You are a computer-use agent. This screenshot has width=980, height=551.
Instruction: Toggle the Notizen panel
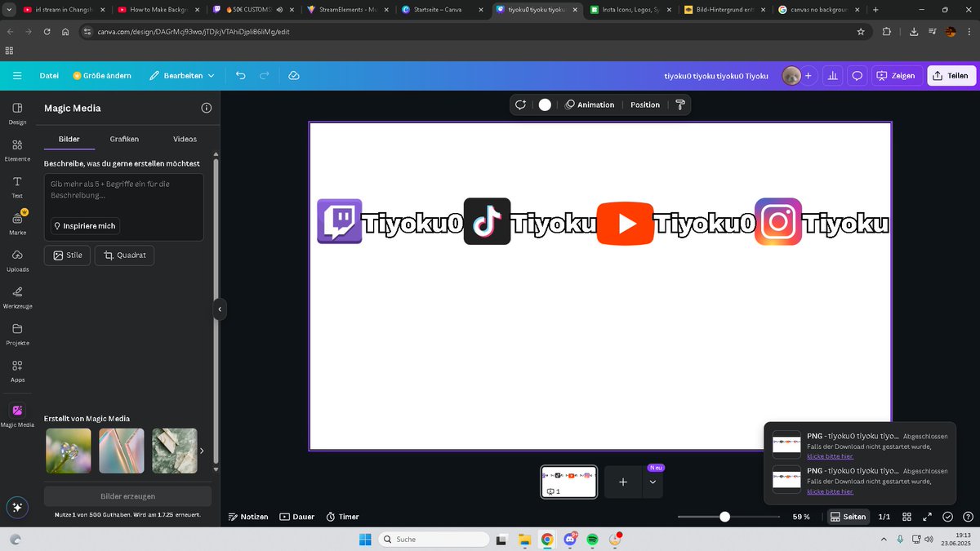tap(247, 516)
